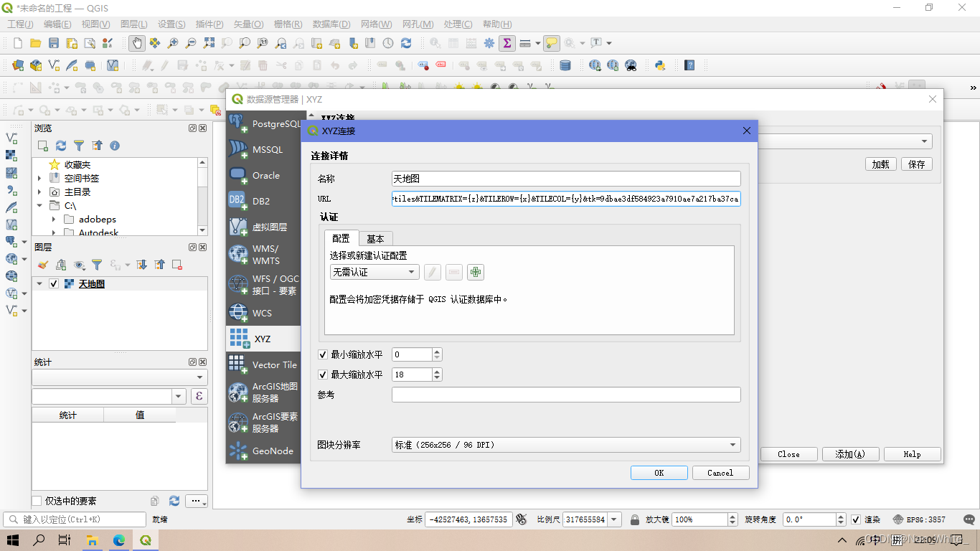The height and width of the screenshot is (551, 980).
Task: Click Remove Layer icon in Layers panel
Action: (177, 265)
